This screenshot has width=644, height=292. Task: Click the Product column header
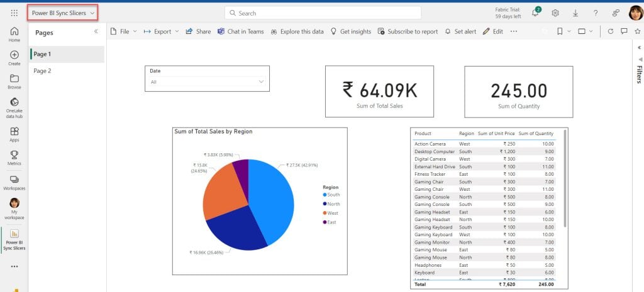pos(423,134)
